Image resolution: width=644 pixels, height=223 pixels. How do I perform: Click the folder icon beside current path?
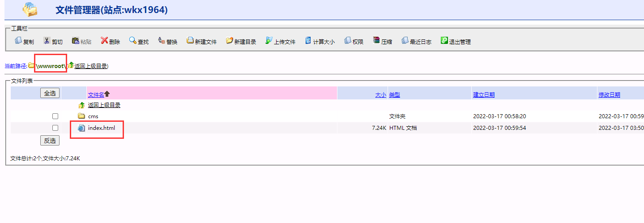pyautogui.click(x=31, y=66)
